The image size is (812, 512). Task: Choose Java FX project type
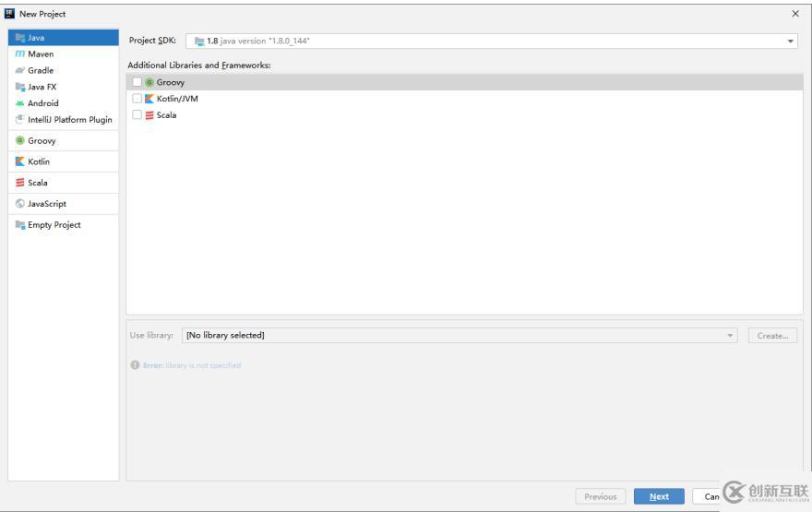[63, 87]
